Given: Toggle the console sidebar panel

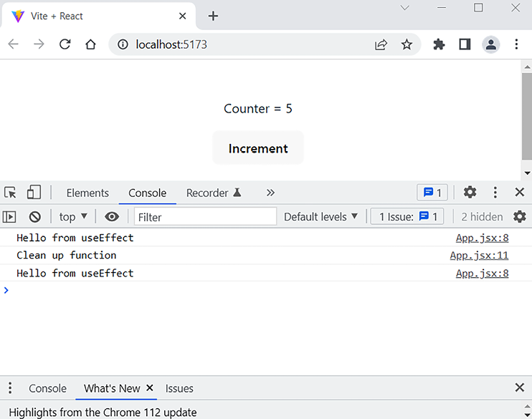Looking at the screenshot, I should click(x=9, y=217).
